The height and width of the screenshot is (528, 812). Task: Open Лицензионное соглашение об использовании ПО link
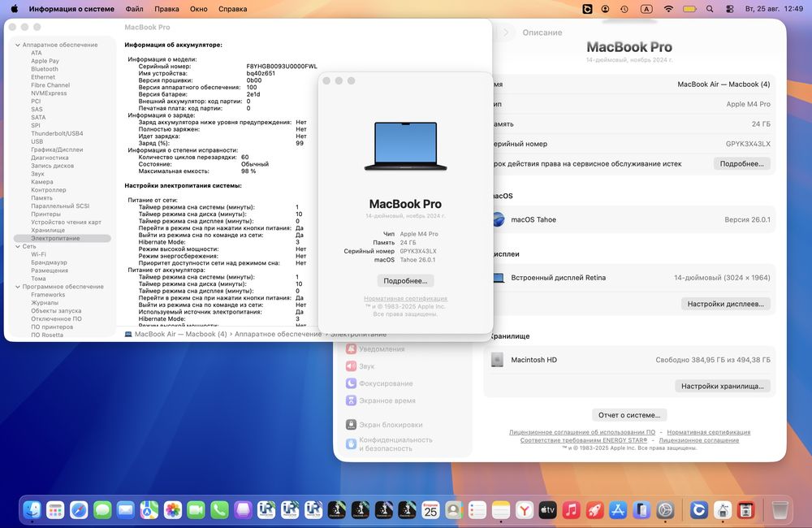coord(582,432)
